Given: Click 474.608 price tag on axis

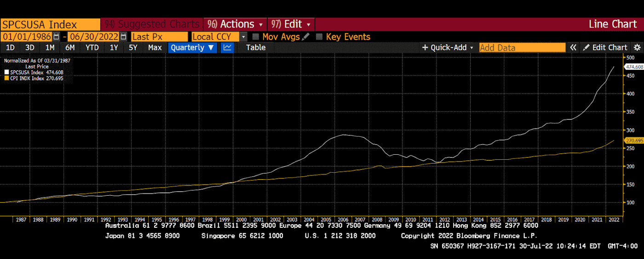Looking at the screenshot, I should (633, 67).
